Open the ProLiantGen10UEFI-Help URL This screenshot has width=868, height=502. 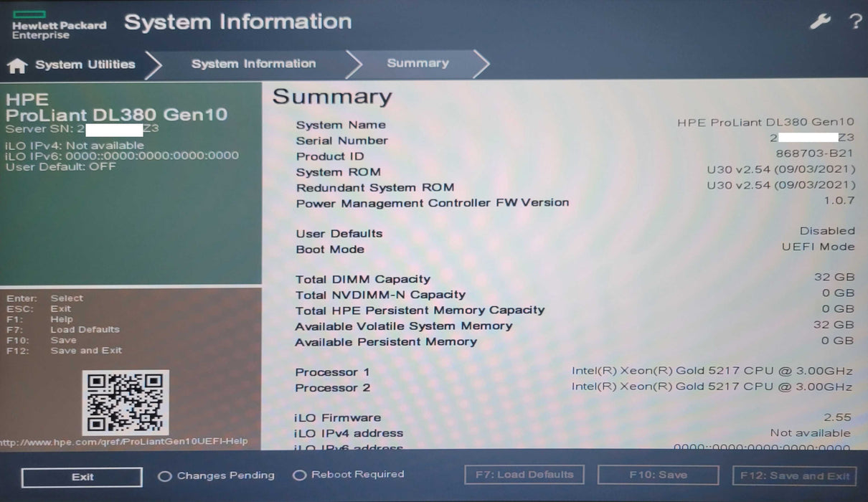point(123,442)
